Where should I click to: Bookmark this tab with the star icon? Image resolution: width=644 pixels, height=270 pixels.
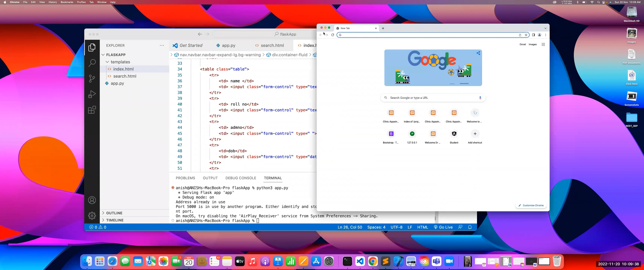pyautogui.click(x=526, y=35)
